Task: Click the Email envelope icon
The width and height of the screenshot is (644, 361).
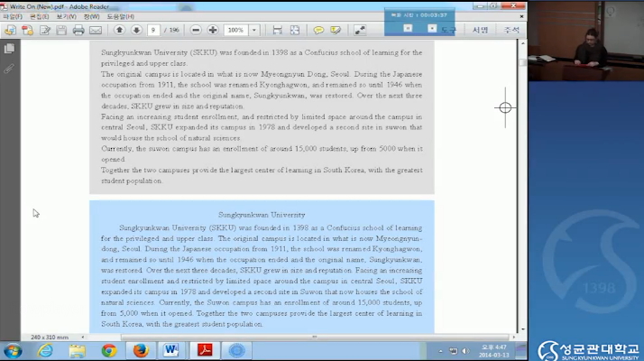Action: [x=96, y=30]
